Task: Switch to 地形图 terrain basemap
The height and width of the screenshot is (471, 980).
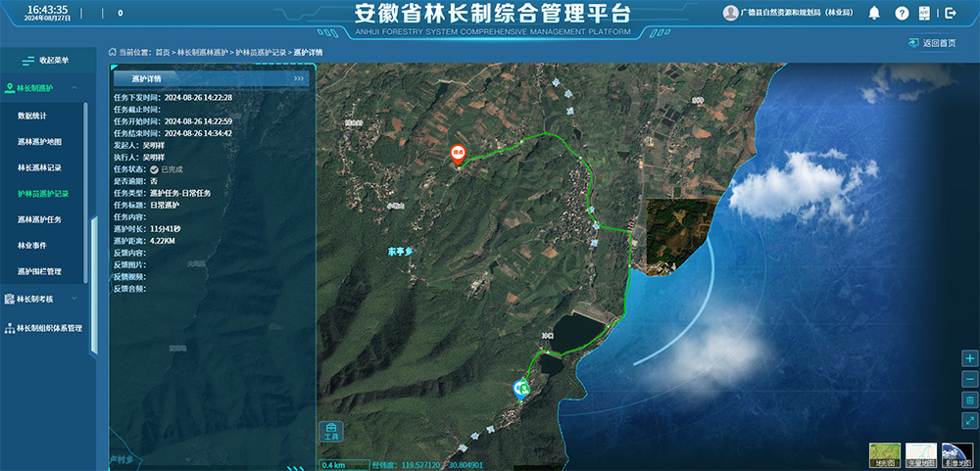Action: pyautogui.click(x=884, y=453)
